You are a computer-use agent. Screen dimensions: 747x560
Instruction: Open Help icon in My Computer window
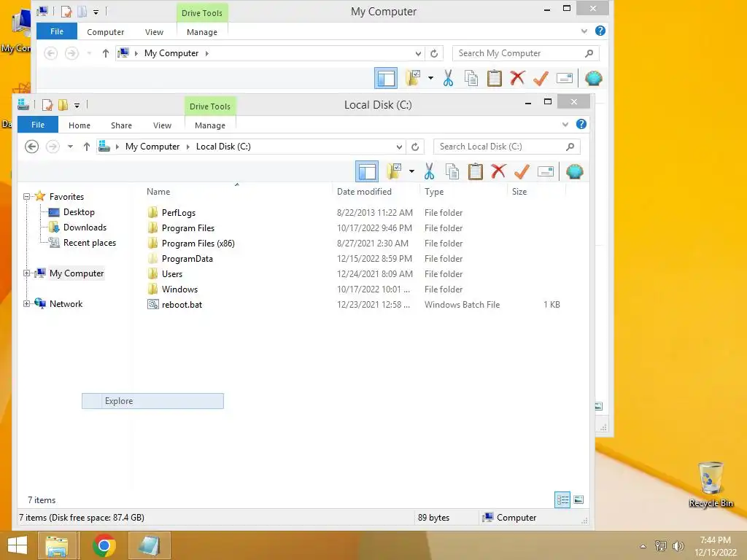coord(600,31)
